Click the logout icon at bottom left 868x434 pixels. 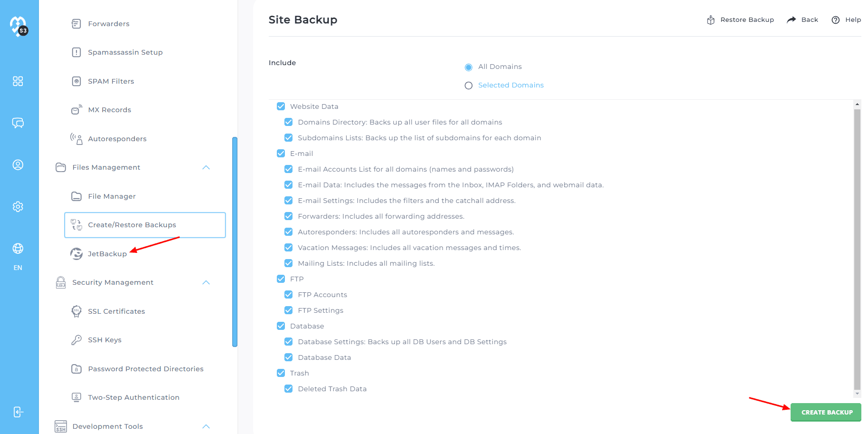pyautogui.click(x=18, y=412)
